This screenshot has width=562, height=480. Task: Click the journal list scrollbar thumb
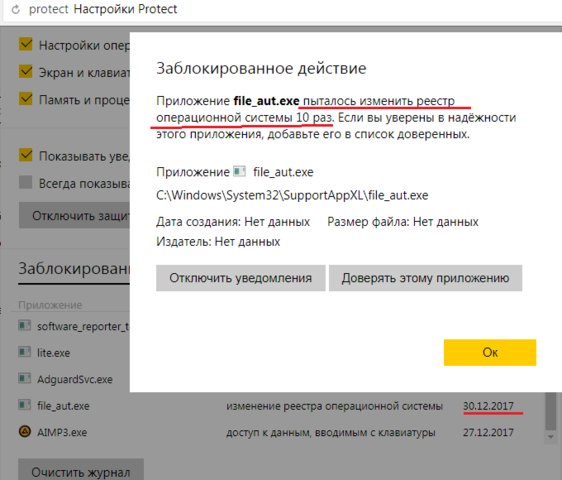point(551,411)
